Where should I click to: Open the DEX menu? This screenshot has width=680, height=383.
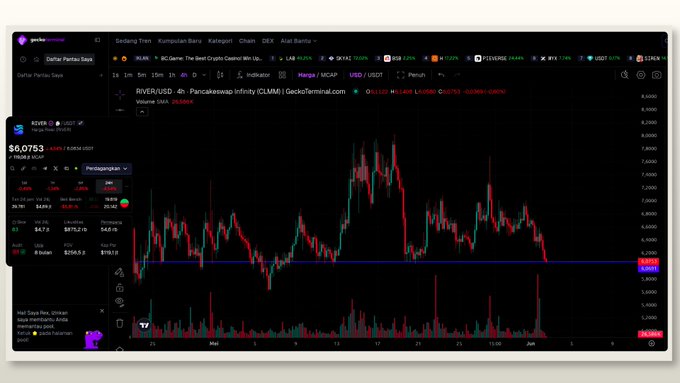pyautogui.click(x=268, y=41)
